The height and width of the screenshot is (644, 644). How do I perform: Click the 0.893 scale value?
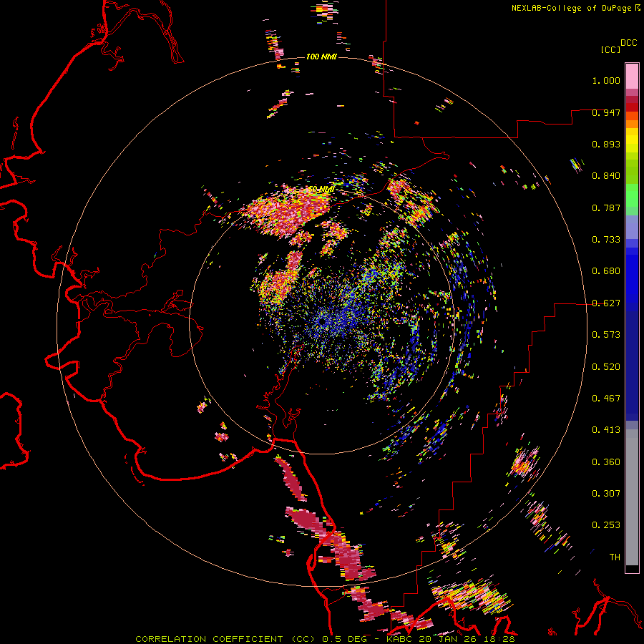coord(606,144)
